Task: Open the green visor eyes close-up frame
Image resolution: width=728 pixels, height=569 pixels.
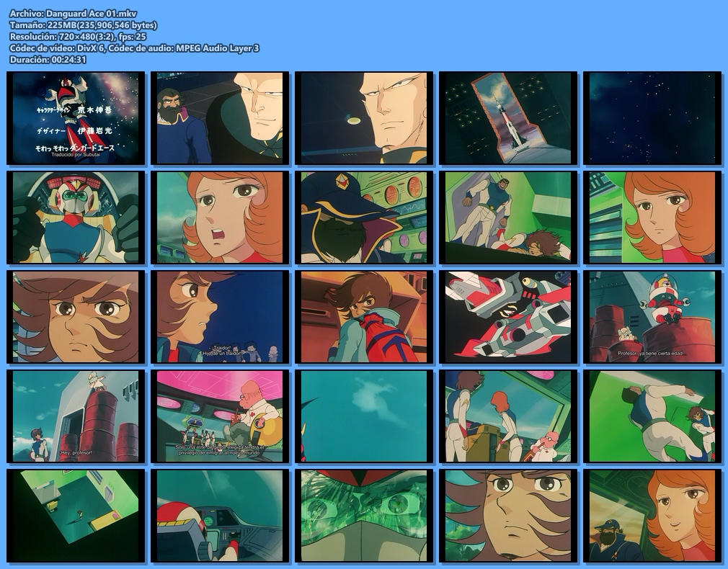Action: pos(364,515)
